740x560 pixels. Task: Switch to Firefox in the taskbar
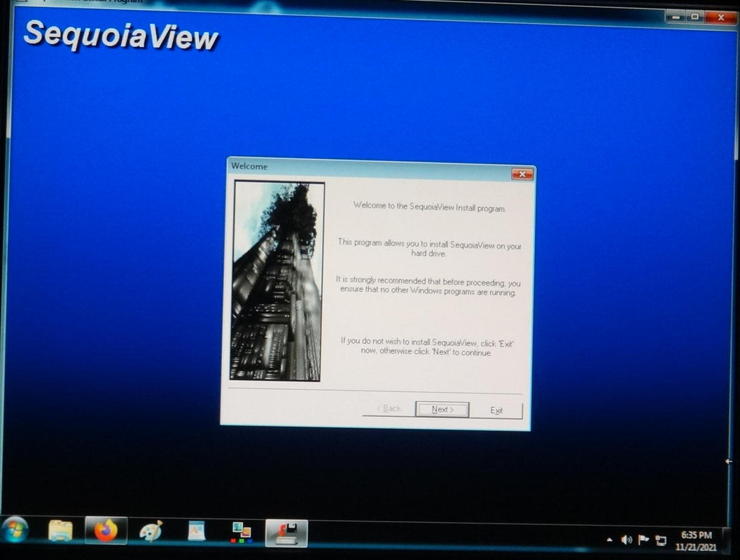pyautogui.click(x=106, y=531)
